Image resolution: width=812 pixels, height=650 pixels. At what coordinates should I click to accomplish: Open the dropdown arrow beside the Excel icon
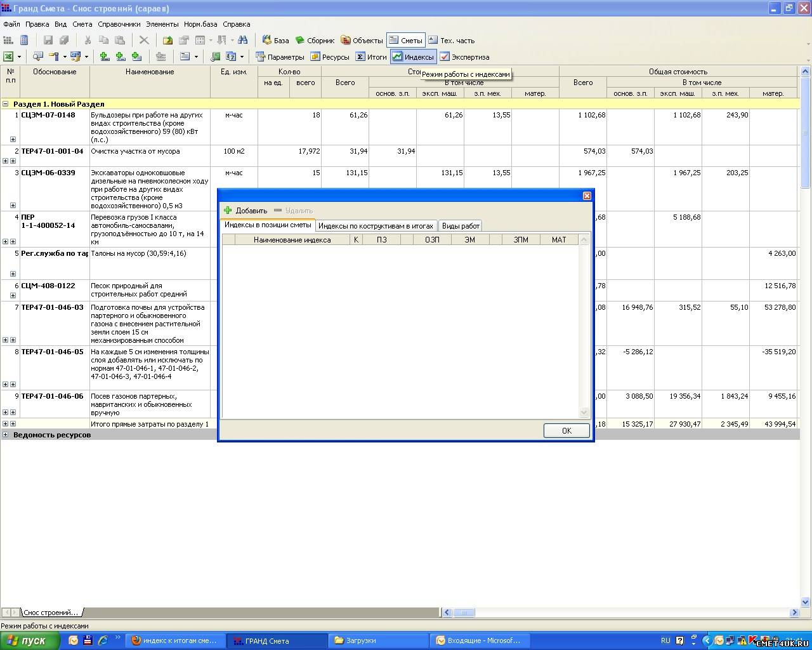[19, 57]
